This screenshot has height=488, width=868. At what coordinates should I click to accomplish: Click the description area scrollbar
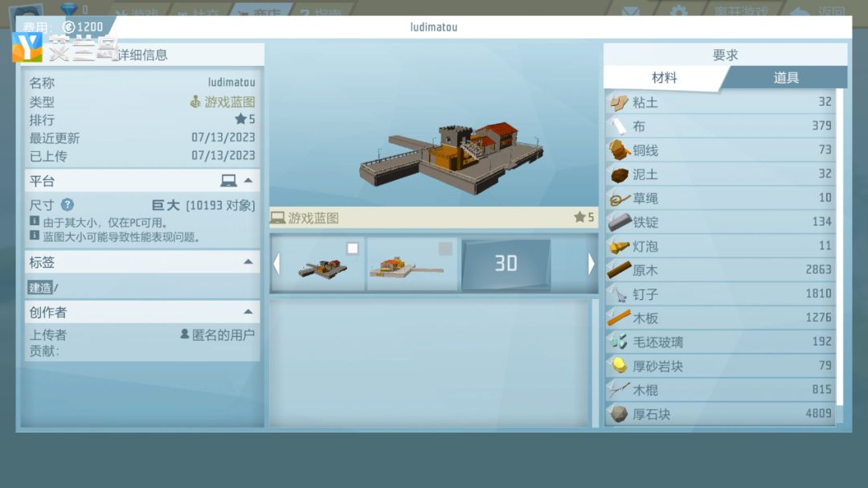(595, 363)
